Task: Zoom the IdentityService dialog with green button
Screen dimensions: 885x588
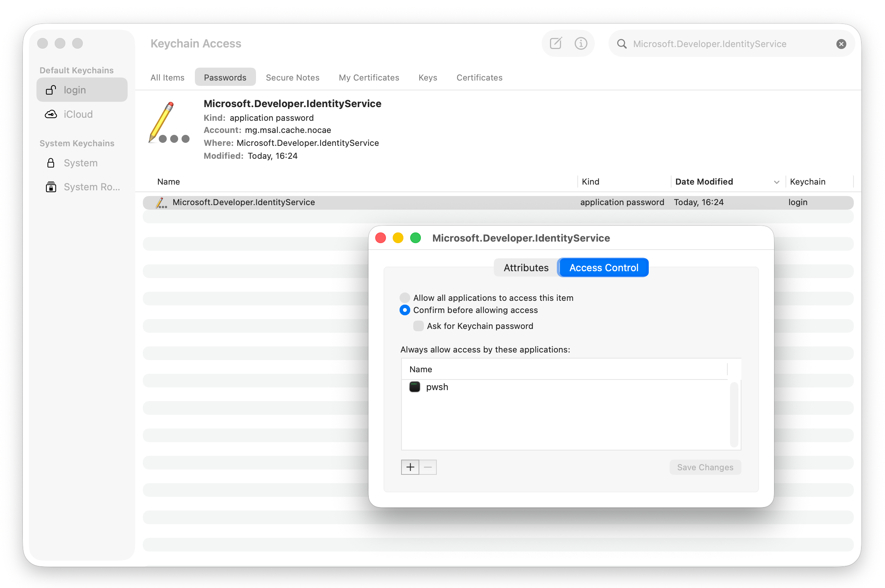Action: 416,238
